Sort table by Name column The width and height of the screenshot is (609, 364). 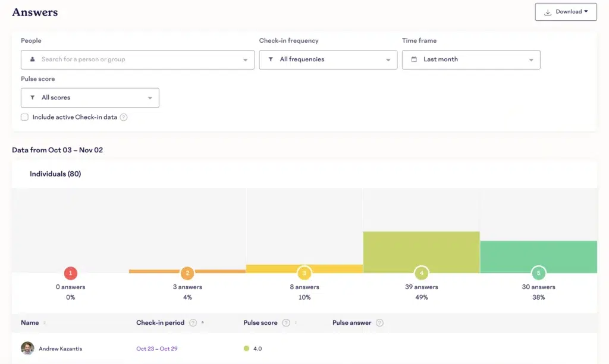tap(45, 323)
